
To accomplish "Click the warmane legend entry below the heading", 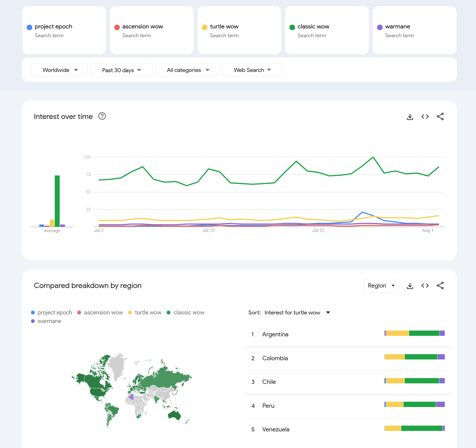I will coord(46,321).
